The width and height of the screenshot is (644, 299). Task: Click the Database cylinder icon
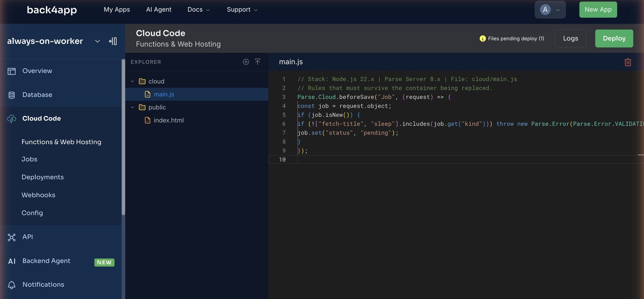pos(12,95)
